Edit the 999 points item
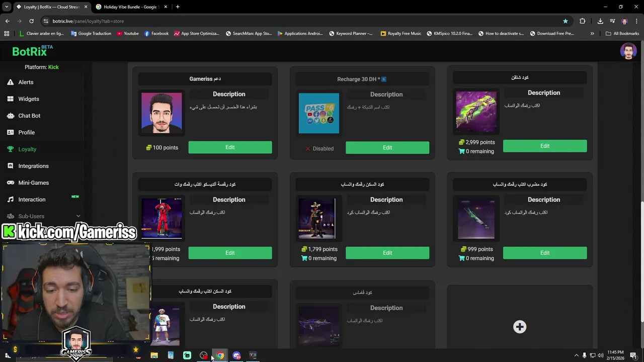 pos(545,253)
